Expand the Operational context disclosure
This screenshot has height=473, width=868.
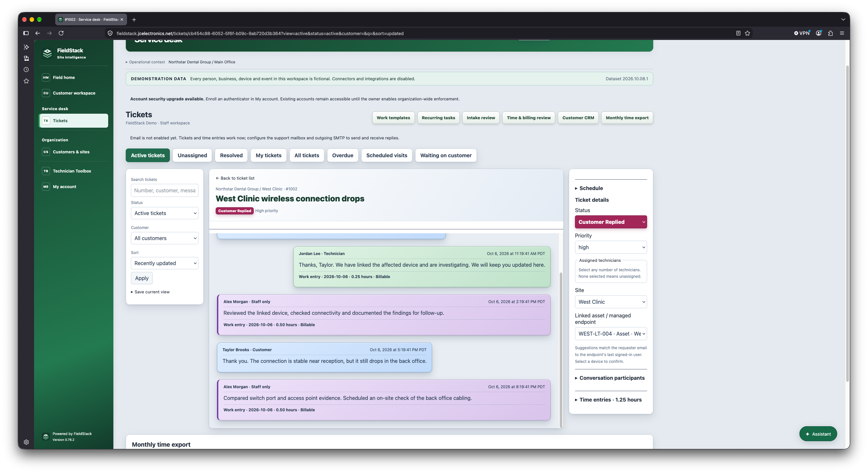[x=145, y=62]
